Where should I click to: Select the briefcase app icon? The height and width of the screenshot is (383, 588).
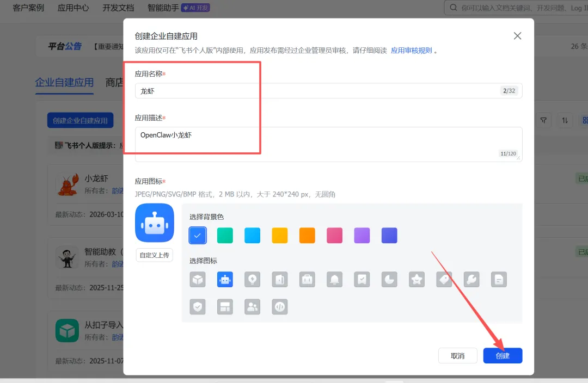tap(307, 280)
